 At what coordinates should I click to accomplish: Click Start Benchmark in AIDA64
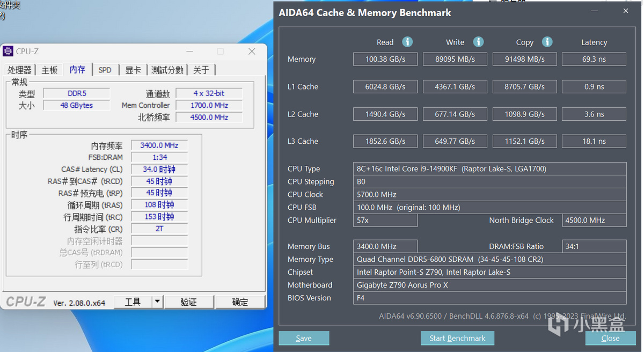[x=457, y=338]
